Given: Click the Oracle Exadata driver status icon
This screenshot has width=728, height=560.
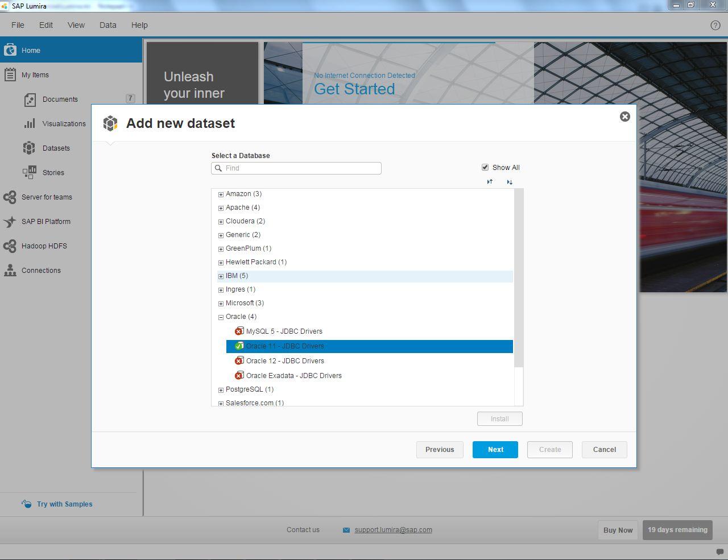Looking at the screenshot, I should coord(239,375).
